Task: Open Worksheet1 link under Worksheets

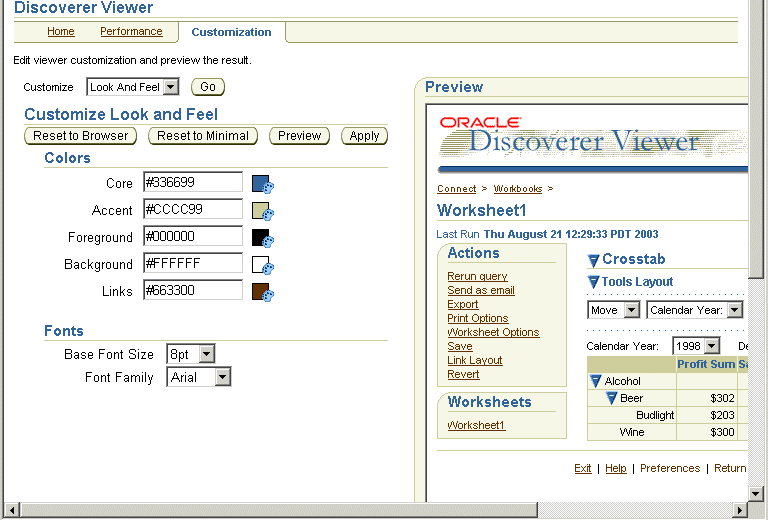Action: (x=476, y=425)
